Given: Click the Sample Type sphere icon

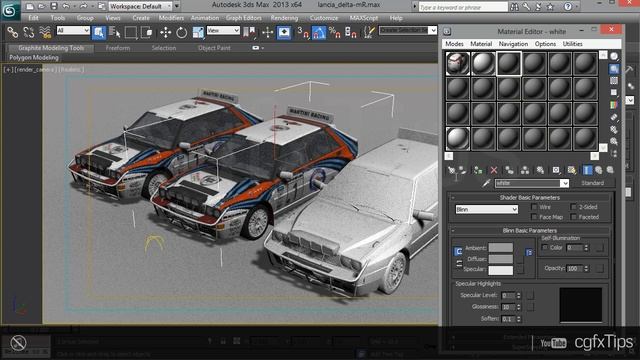Looking at the screenshot, I should pyautogui.click(x=614, y=56).
